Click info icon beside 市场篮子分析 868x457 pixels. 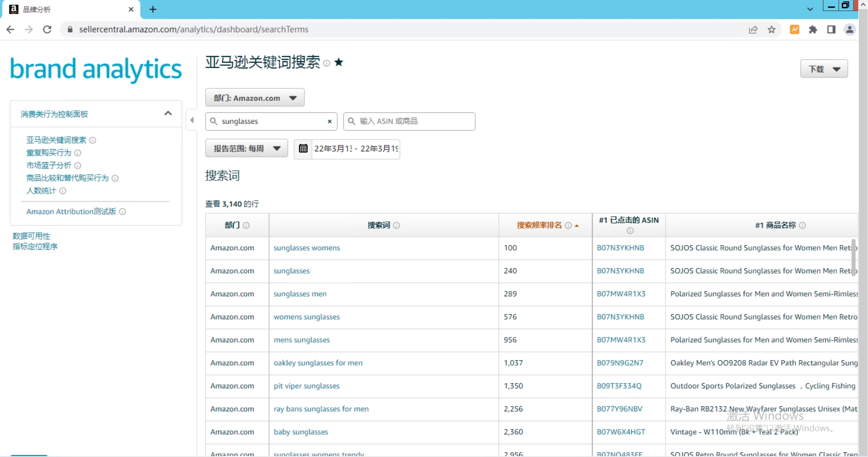(x=78, y=166)
